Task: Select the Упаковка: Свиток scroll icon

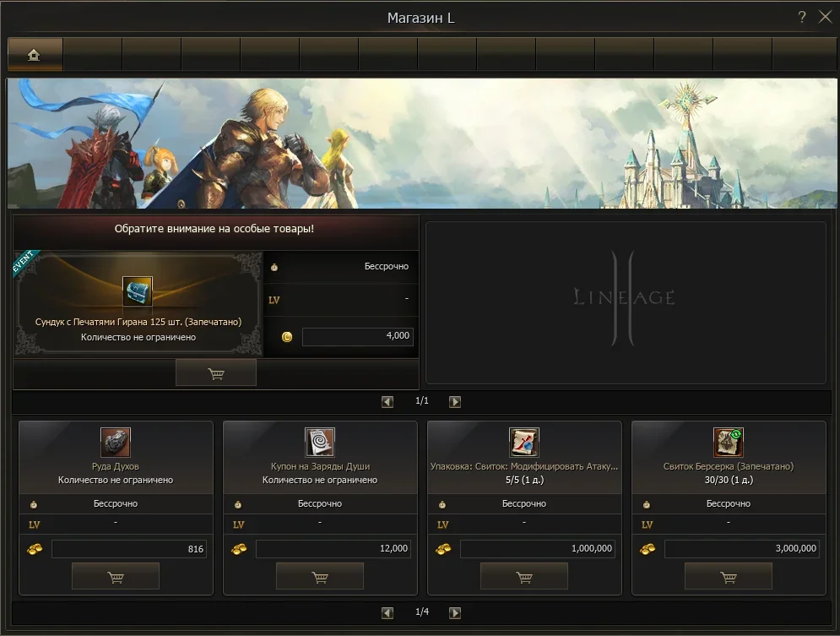Action: click(524, 442)
